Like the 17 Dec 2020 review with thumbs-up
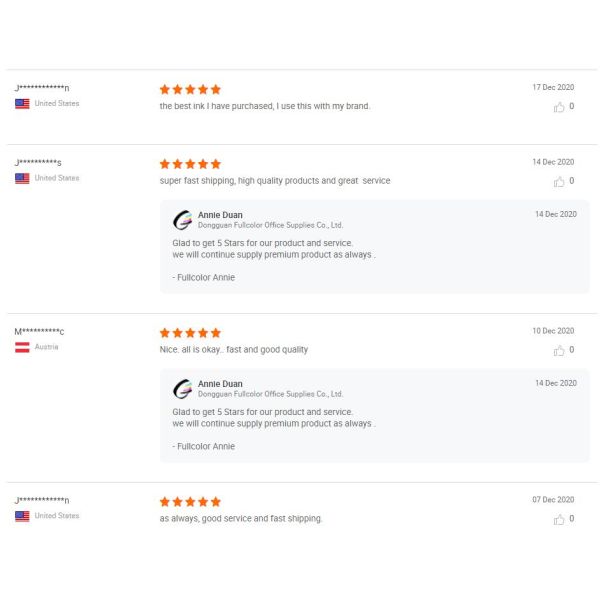 pos(559,107)
